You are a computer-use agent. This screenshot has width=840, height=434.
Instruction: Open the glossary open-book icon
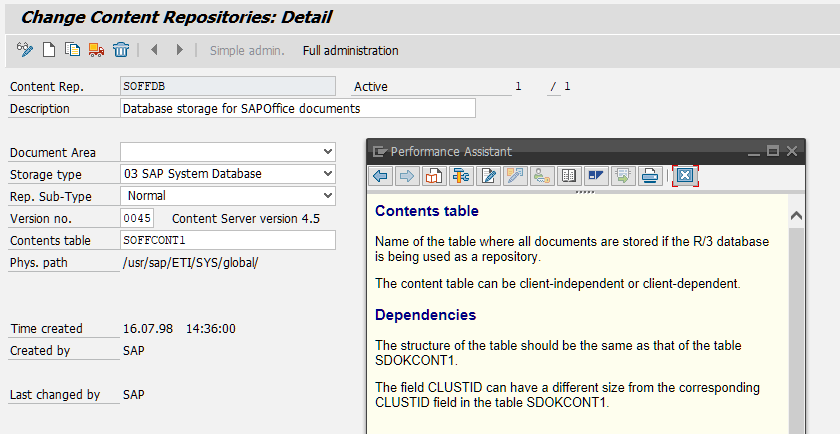(x=569, y=176)
